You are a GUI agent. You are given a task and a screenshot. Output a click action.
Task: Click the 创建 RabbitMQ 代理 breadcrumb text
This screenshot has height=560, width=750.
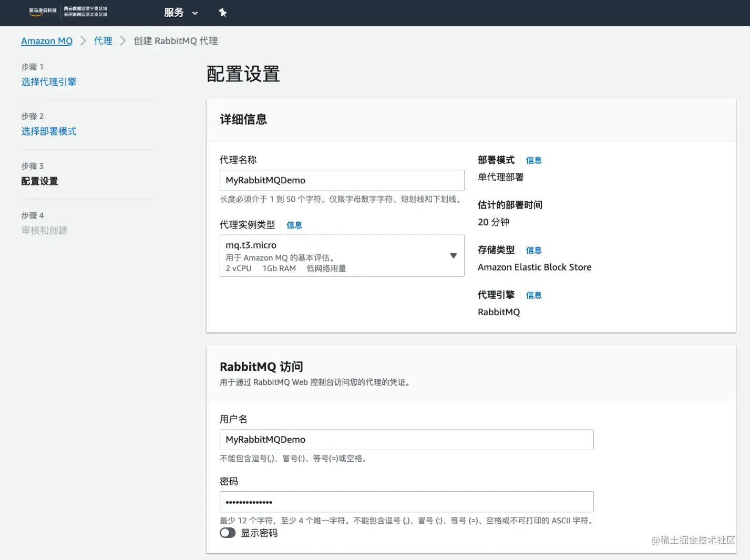[176, 41]
